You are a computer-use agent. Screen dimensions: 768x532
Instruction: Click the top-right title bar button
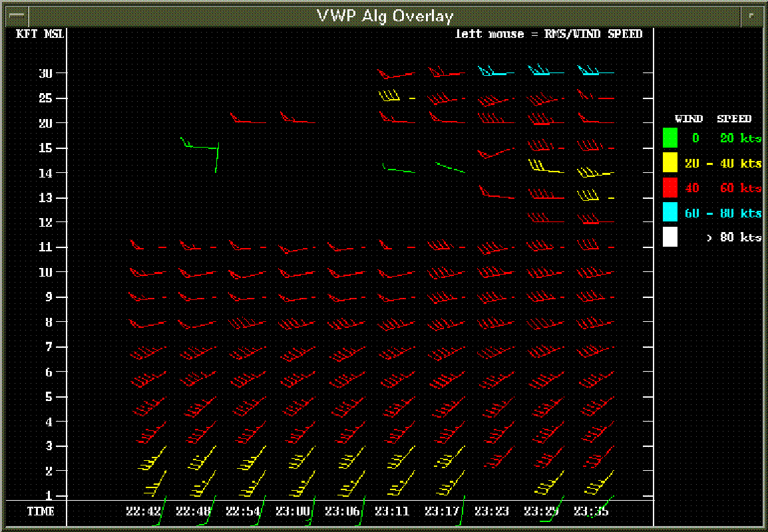[x=751, y=15]
